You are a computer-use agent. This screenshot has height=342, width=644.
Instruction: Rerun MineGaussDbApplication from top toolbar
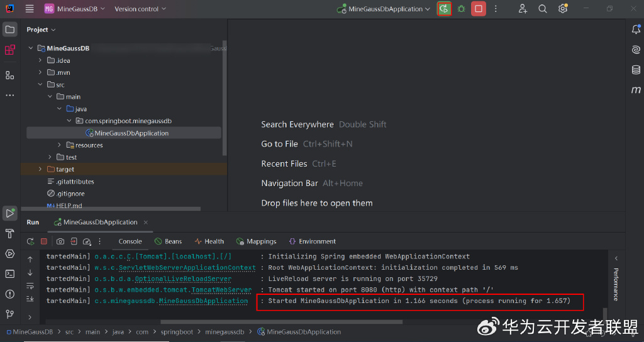click(x=444, y=9)
